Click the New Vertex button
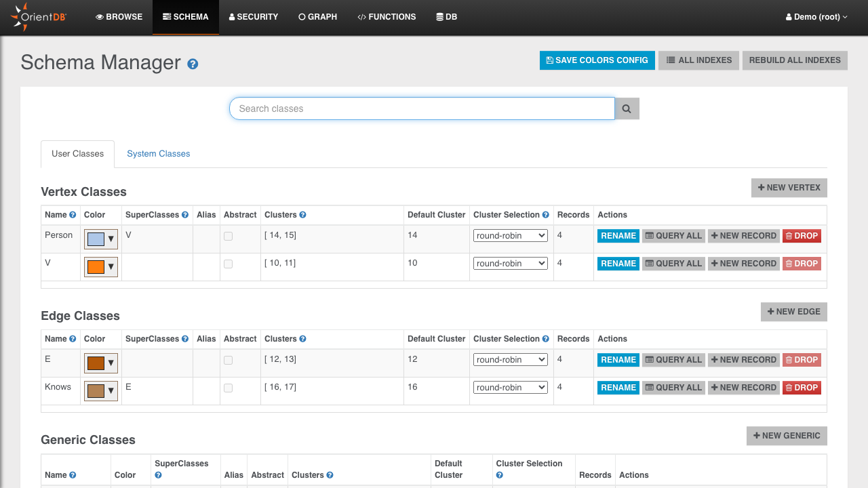 (789, 188)
